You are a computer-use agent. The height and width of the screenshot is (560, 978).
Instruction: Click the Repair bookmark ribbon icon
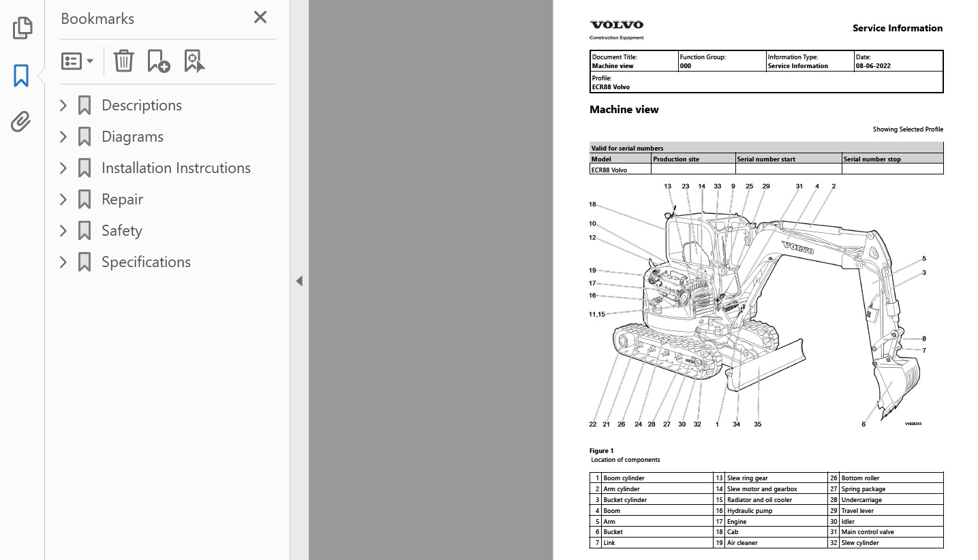pyautogui.click(x=85, y=200)
